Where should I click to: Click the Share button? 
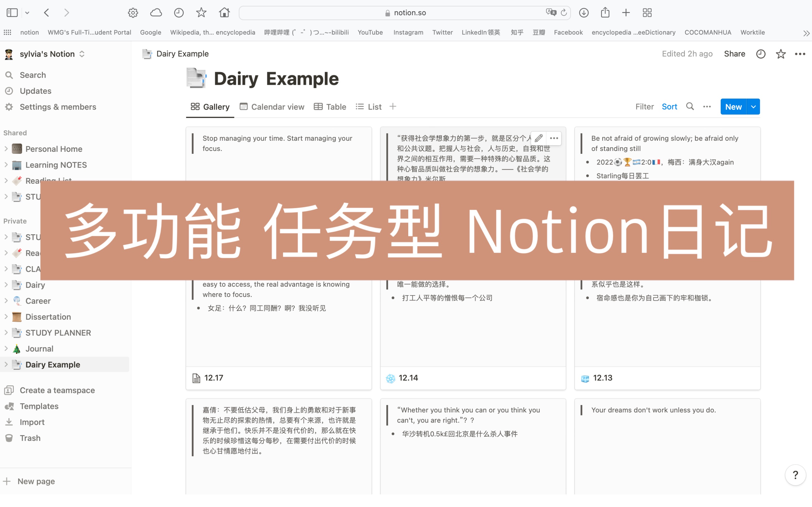pyautogui.click(x=734, y=54)
